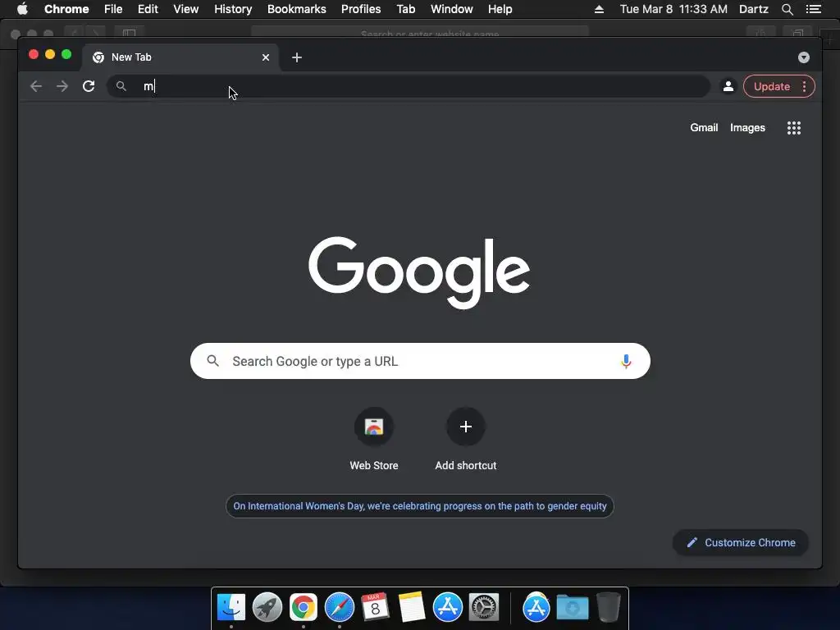840x630 pixels.
Task: Open the History menu
Action: coord(233,9)
